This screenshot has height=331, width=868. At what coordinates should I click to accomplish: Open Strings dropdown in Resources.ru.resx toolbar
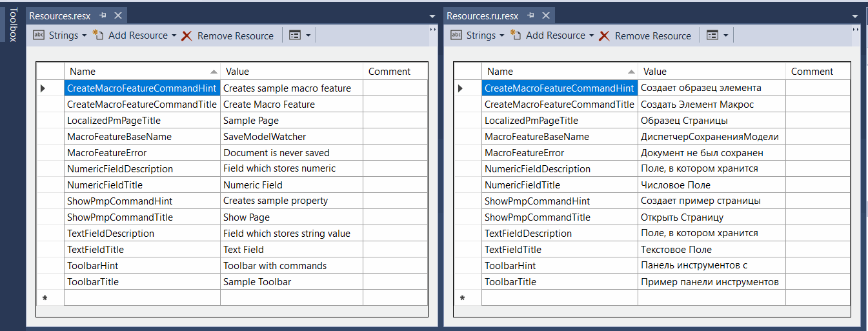click(501, 35)
